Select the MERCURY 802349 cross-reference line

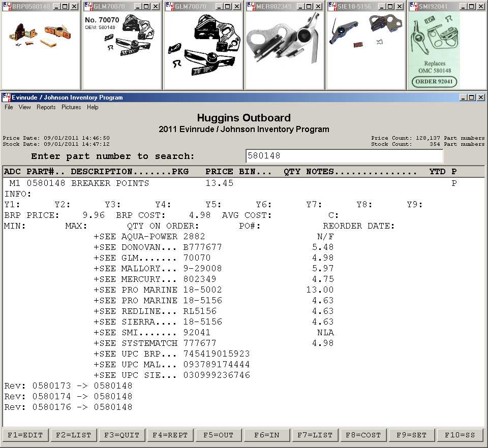[213, 279]
